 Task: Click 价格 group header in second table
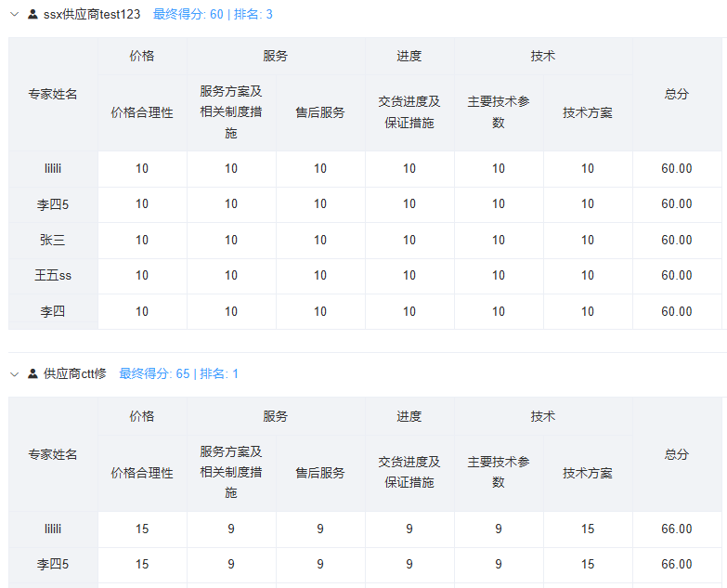click(142, 416)
